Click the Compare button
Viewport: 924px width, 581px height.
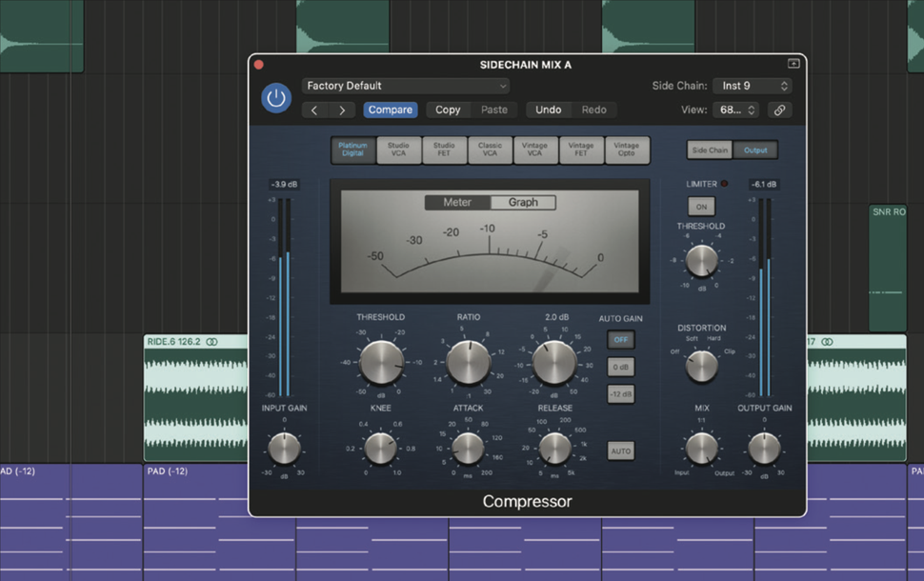point(390,110)
